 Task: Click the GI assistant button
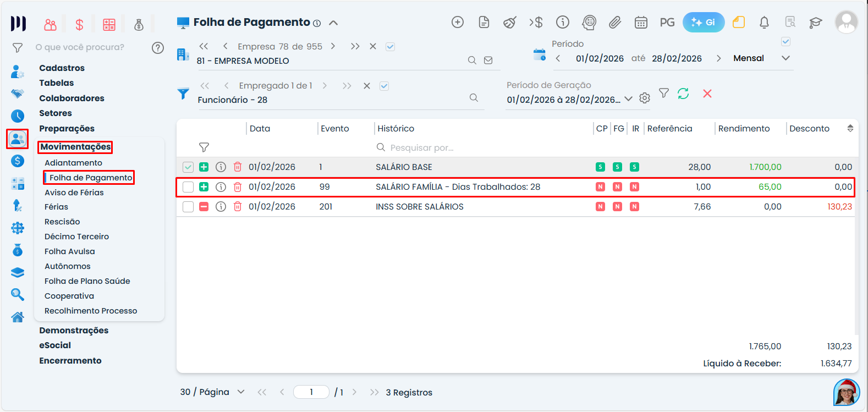pyautogui.click(x=703, y=23)
